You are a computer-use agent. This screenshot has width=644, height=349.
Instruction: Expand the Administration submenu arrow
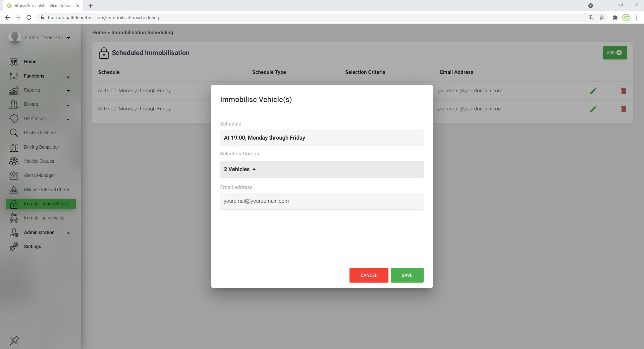pyautogui.click(x=68, y=233)
